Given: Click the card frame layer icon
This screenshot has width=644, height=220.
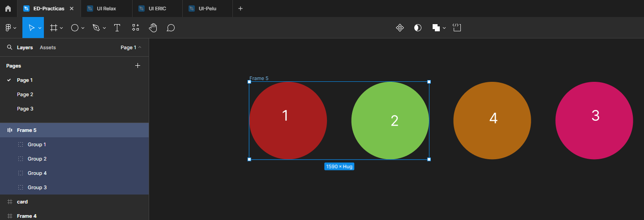Looking at the screenshot, I should 10,202.
